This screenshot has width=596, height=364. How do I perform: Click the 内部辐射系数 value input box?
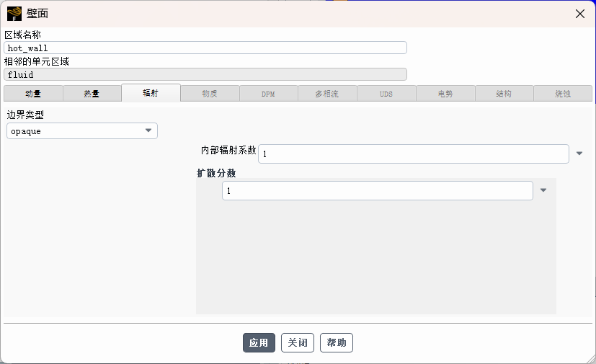(413, 154)
